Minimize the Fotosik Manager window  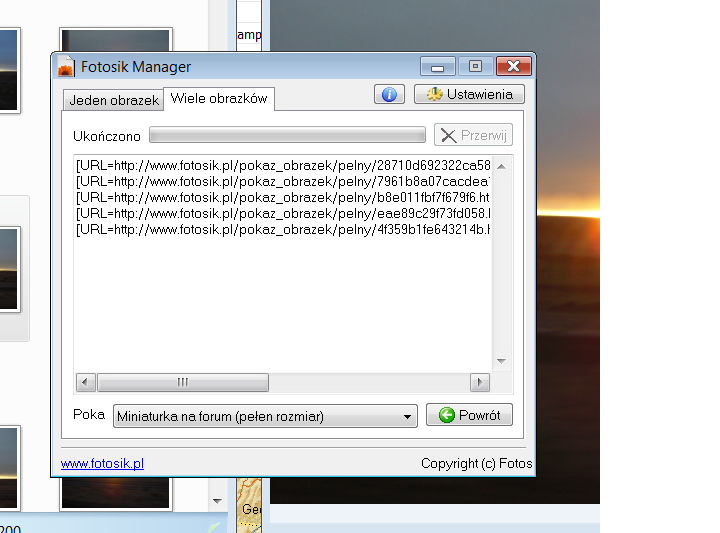point(438,67)
